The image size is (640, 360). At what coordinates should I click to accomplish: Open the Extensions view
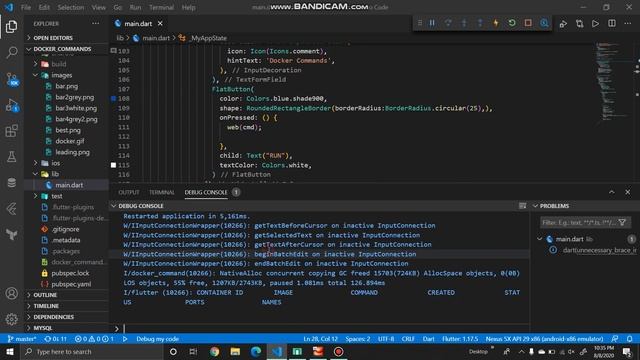coord(11,131)
